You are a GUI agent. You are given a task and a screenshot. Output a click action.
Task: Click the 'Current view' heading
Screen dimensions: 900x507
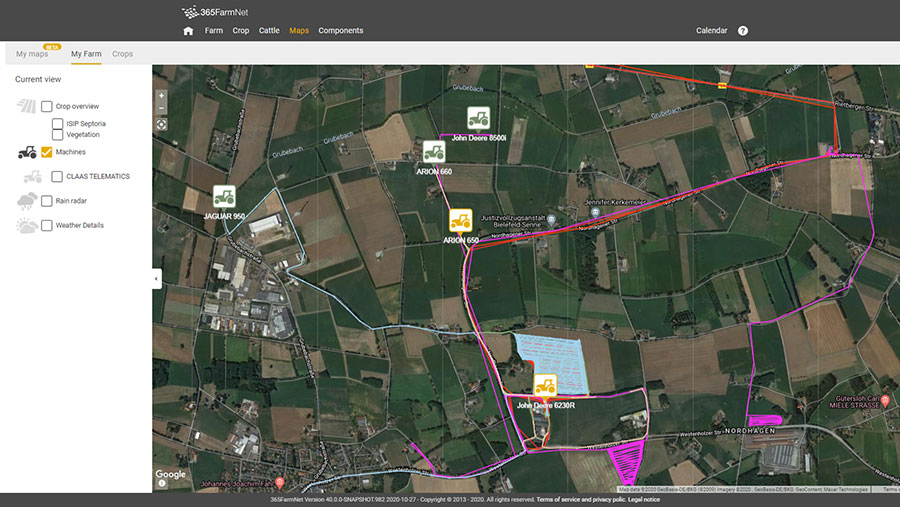click(38, 79)
